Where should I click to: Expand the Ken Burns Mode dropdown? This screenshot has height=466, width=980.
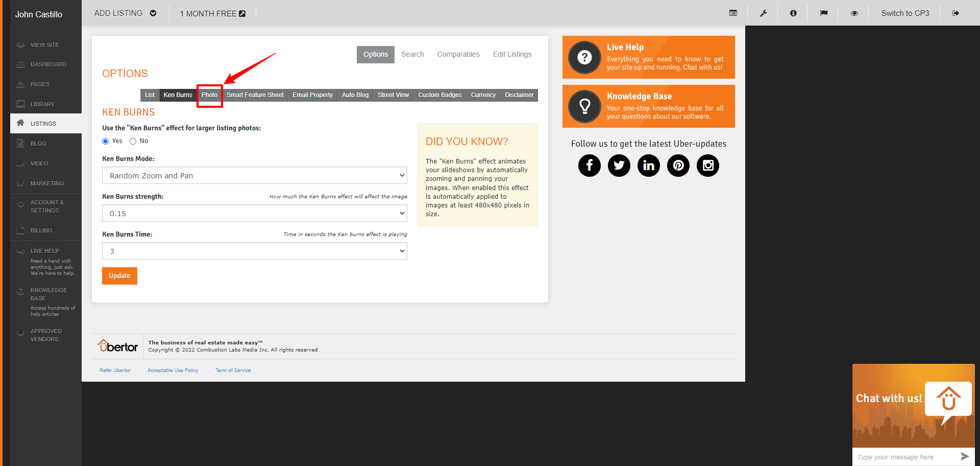click(x=254, y=176)
